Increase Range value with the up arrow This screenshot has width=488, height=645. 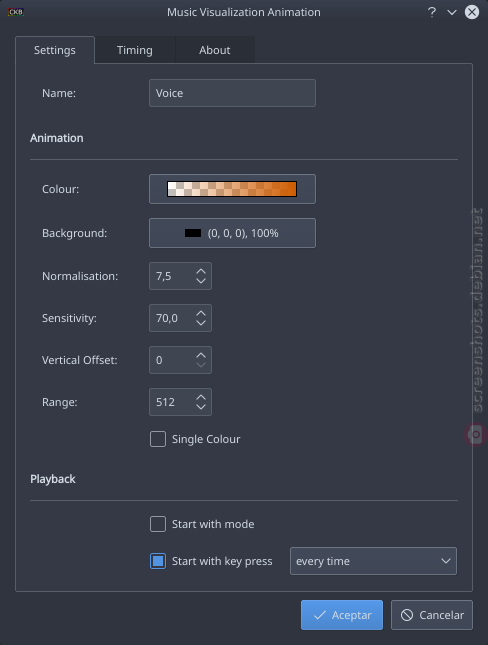click(201, 397)
